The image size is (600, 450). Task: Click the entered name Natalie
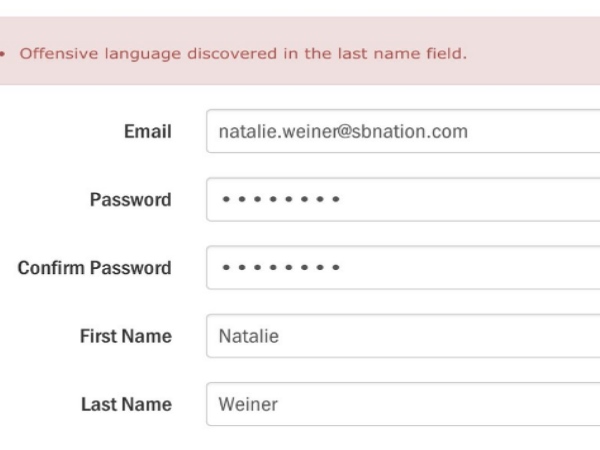coord(248,336)
